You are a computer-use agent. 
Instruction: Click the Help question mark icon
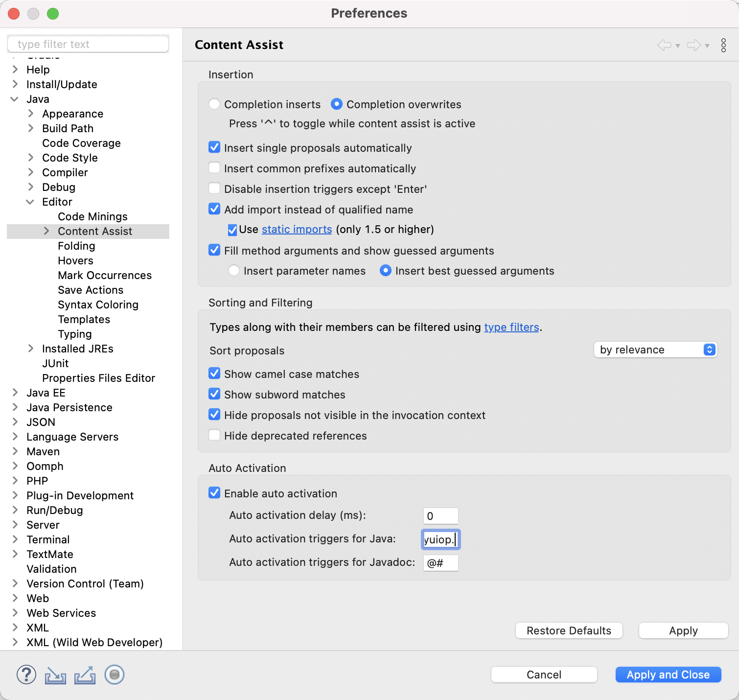click(x=26, y=675)
